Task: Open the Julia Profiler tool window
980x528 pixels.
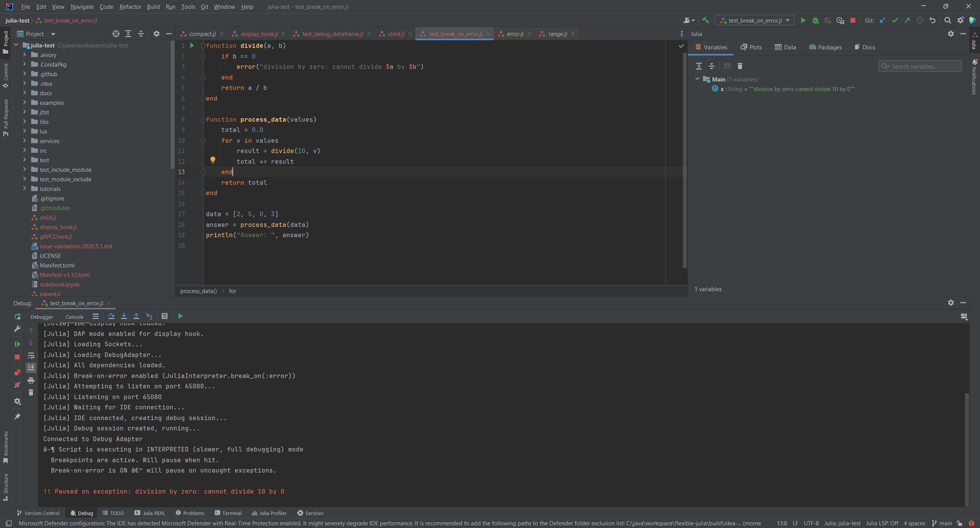Action: click(x=269, y=513)
